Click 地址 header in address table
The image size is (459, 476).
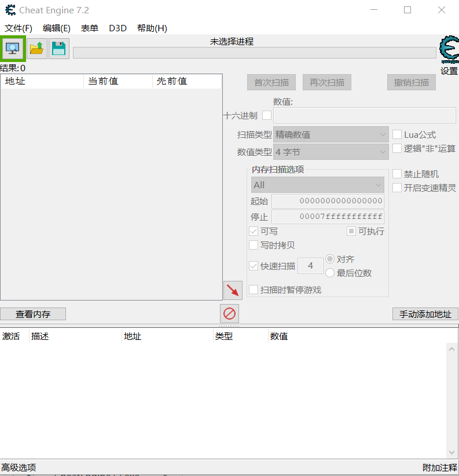tap(167, 336)
